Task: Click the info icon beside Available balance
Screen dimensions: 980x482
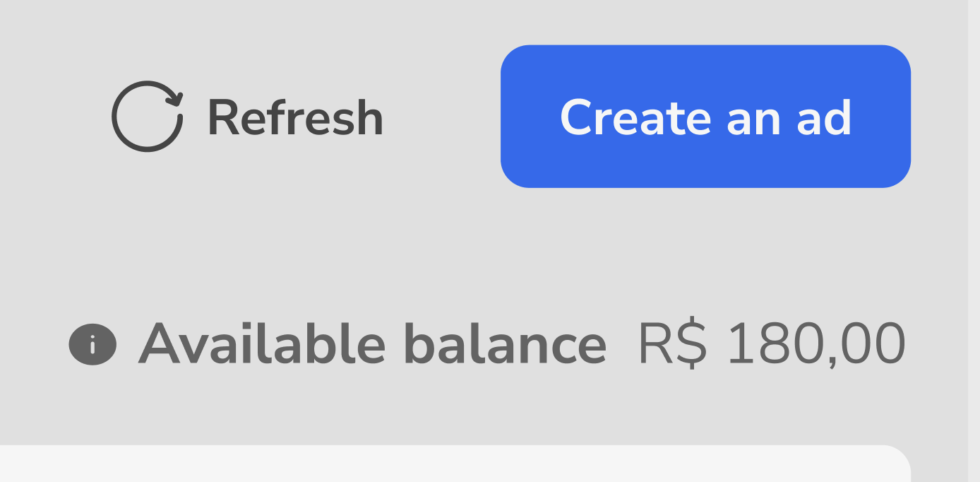Action: [92, 345]
